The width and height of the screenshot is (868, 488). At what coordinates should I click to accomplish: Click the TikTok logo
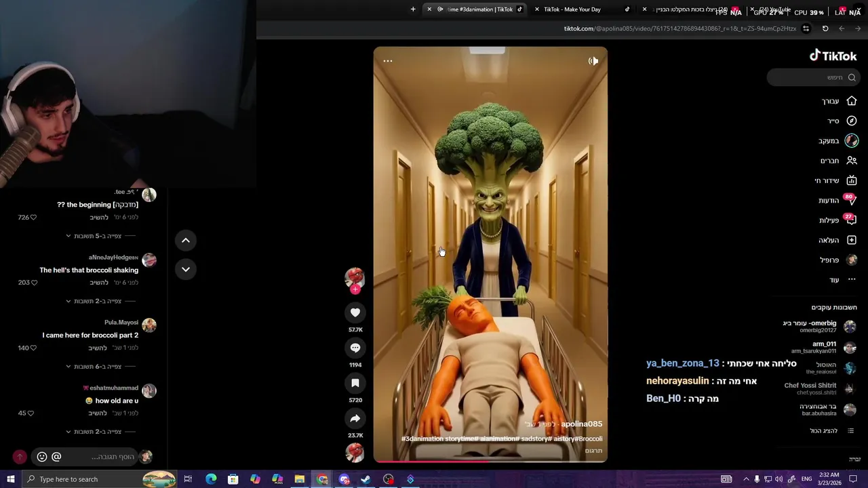pyautogui.click(x=833, y=56)
